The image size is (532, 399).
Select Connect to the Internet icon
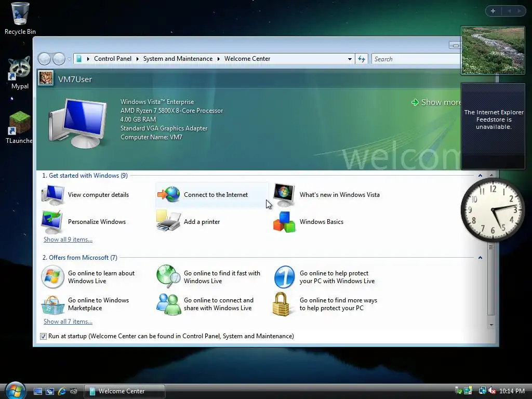[169, 194]
